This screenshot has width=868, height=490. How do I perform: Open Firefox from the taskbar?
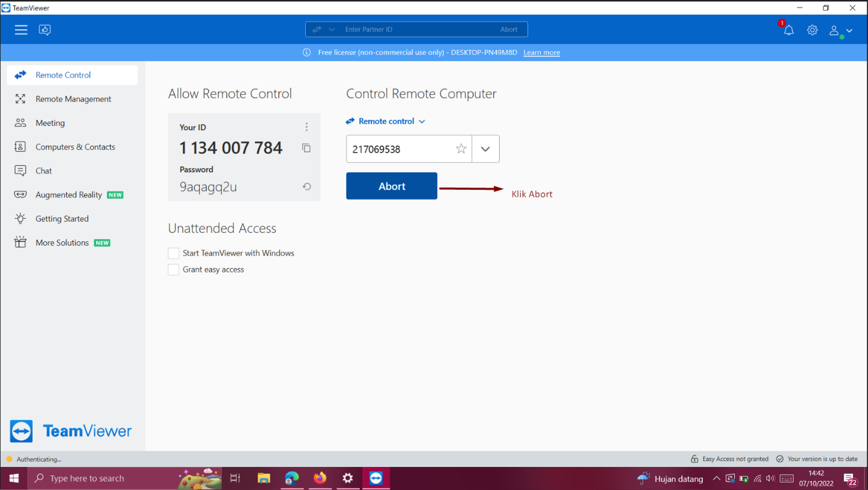tap(320, 478)
